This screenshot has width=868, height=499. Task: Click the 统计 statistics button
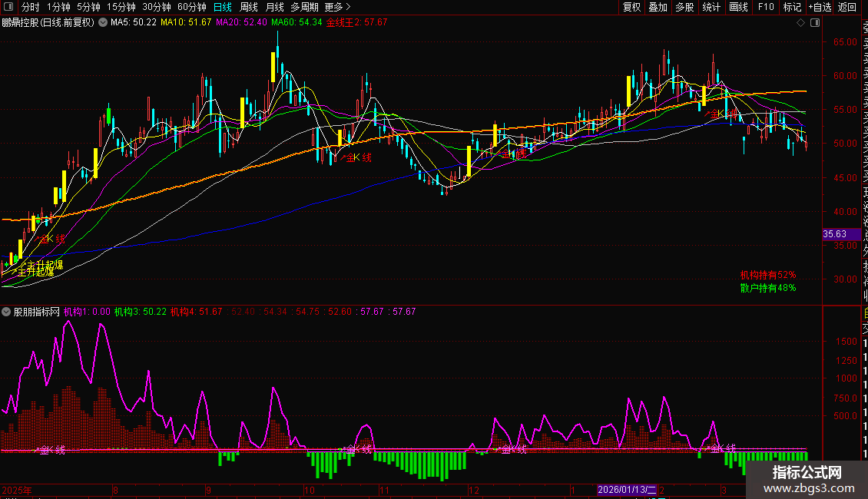pyautogui.click(x=711, y=7)
